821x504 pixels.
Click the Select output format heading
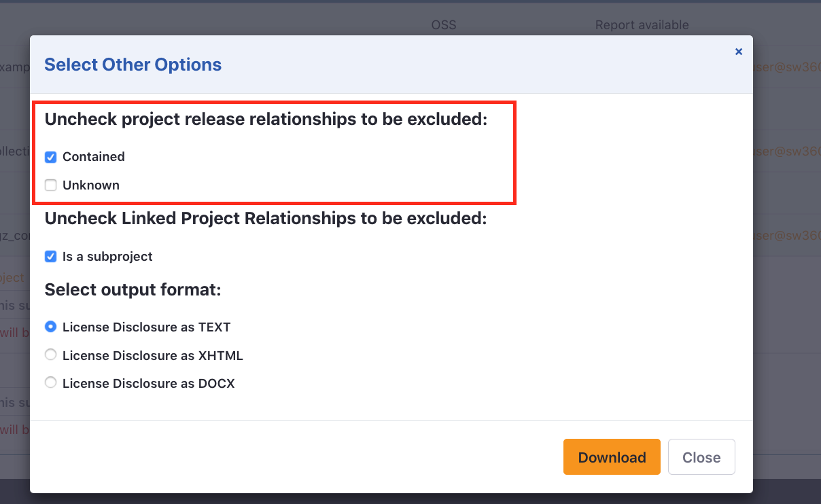coord(132,289)
